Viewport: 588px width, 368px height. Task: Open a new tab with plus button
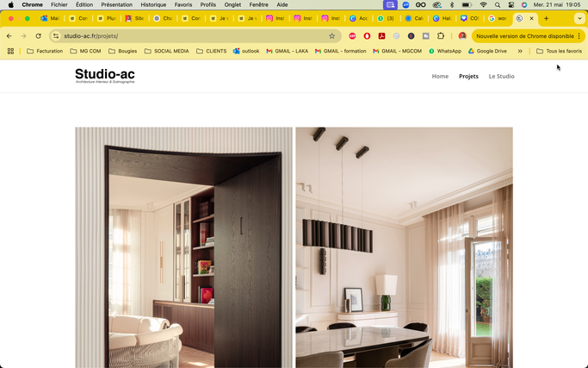click(546, 18)
